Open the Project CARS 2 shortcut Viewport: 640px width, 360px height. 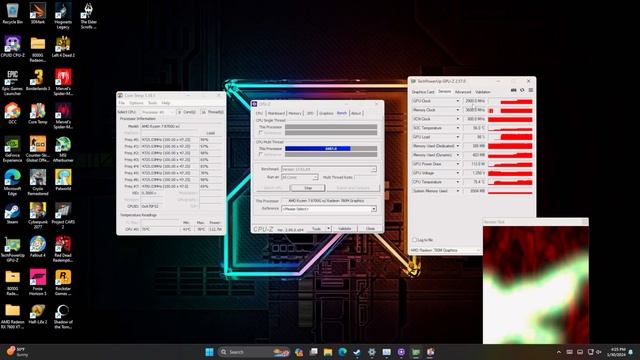click(x=63, y=216)
